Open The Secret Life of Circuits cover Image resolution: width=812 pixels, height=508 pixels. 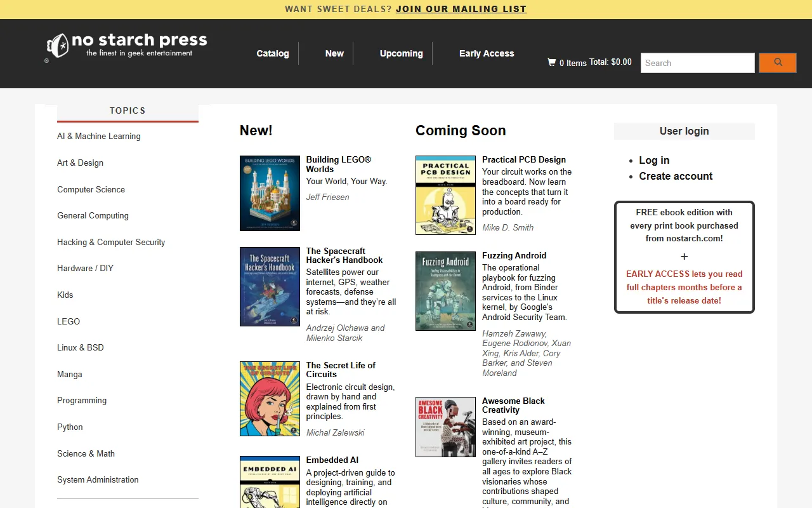[270, 399]
